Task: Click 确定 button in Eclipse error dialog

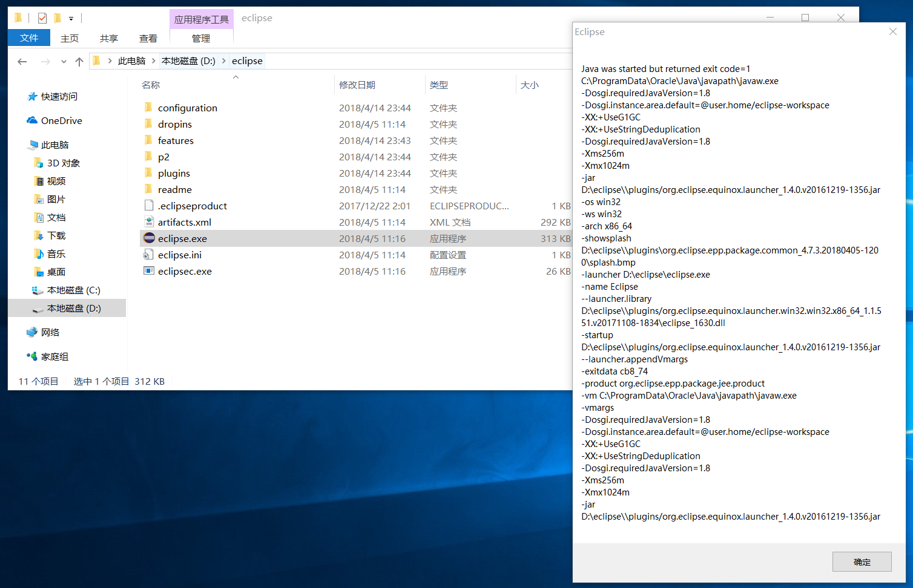Action: tap(862, 561)
